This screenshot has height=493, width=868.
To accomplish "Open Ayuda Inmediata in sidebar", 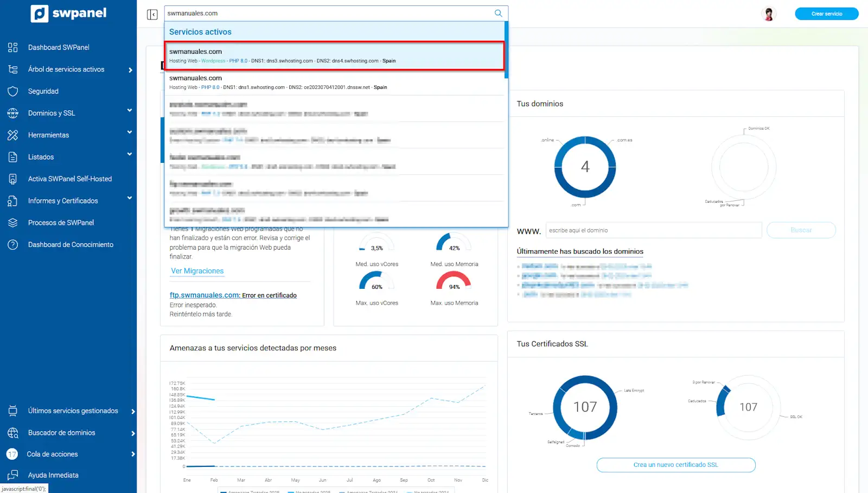I will tap(53, 476).
